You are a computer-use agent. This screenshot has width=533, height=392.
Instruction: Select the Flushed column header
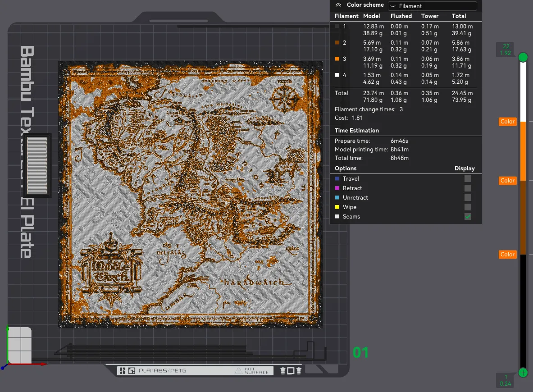point(401,16)
